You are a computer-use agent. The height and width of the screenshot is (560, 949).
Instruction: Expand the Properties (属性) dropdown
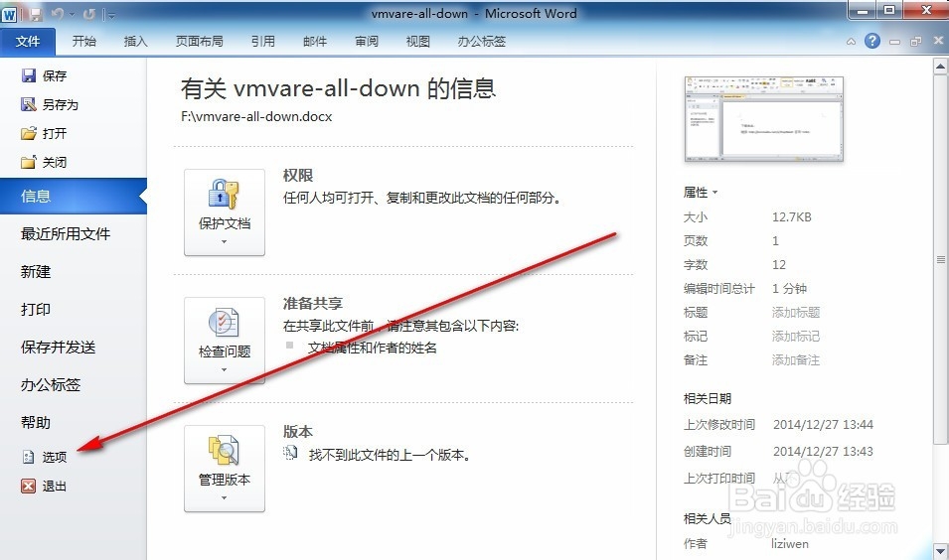[x=701, y=193]
